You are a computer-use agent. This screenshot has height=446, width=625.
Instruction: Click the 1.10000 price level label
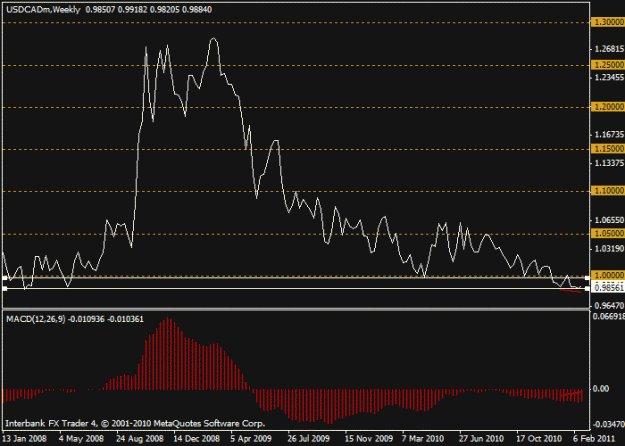(608, 191)
